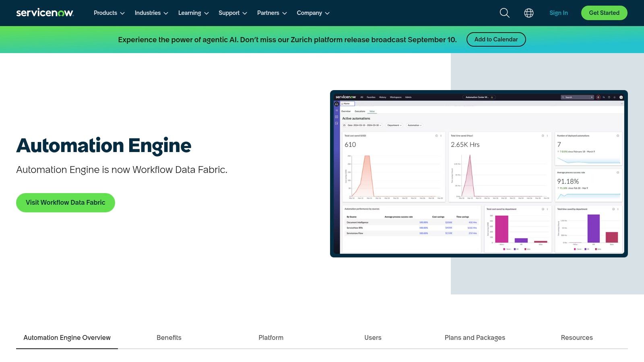The height and width of the screenshot is (362, 644).
Task: Switch to the Benefits tab
Action: click(169, 338)
